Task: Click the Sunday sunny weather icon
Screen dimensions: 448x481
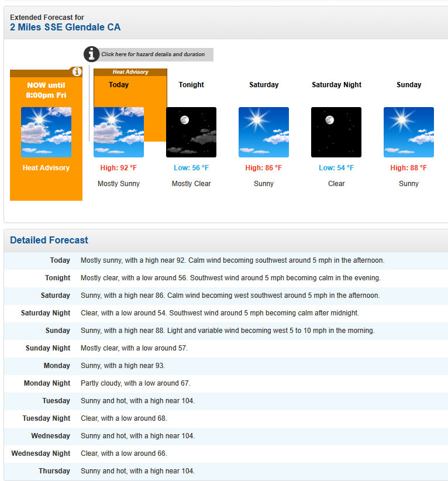Action: point(409,132)
